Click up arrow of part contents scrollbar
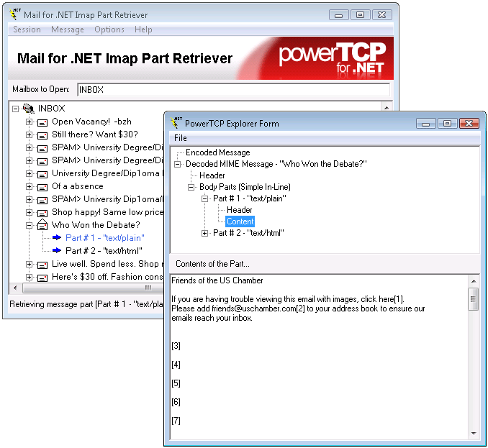488x448 pixels. click(474, 281)
